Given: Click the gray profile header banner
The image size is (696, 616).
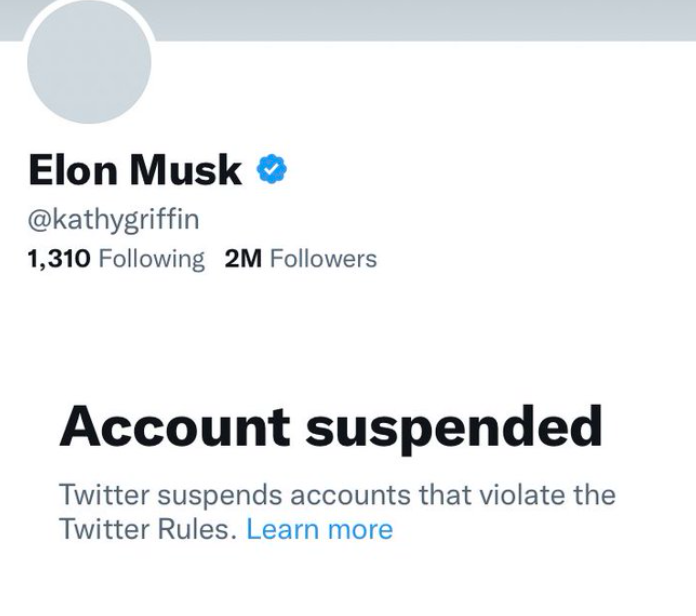Looking at the screenshot, I should click(420, 18).
